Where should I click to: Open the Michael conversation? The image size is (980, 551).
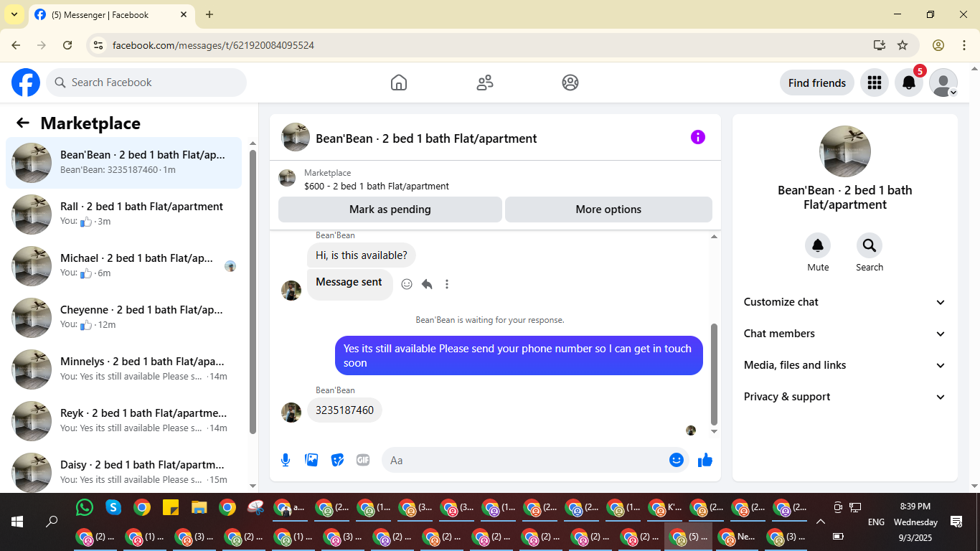(x=123, y=266)
